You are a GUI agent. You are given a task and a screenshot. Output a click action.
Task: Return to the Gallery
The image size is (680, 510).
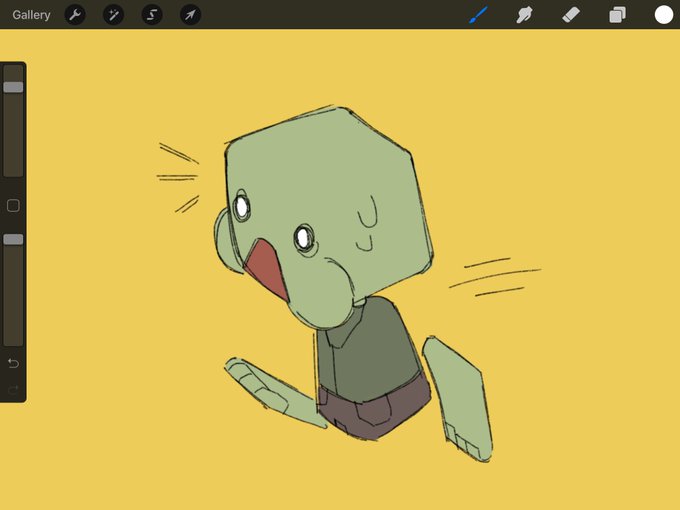[31, 15]
